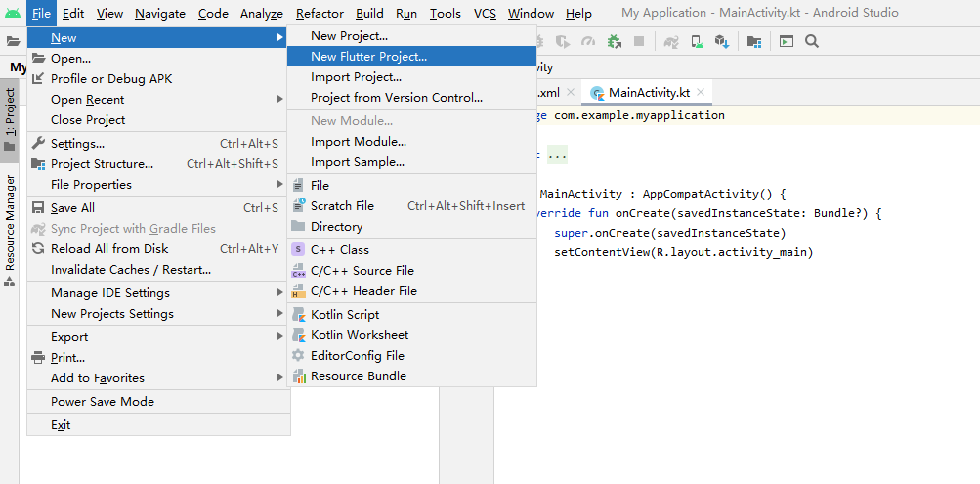The height and width of the screenshot is (484, 980).
Task: Open the Tools menu in menu bar
Action: coord(445,13)
